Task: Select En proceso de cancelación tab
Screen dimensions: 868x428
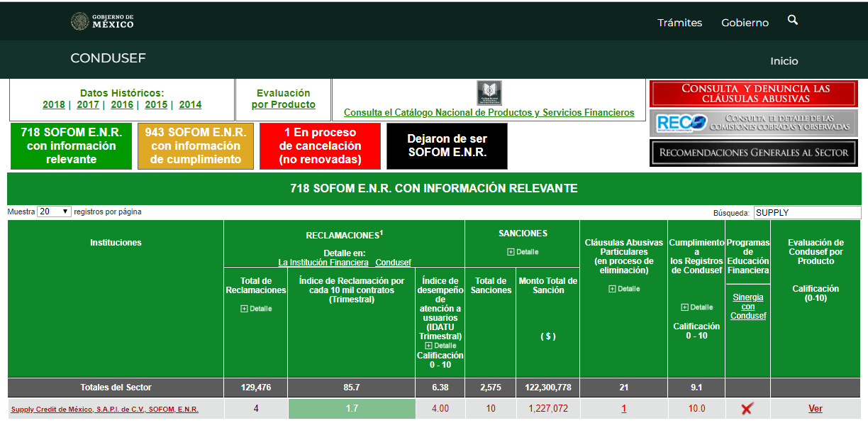Action: 321,146
